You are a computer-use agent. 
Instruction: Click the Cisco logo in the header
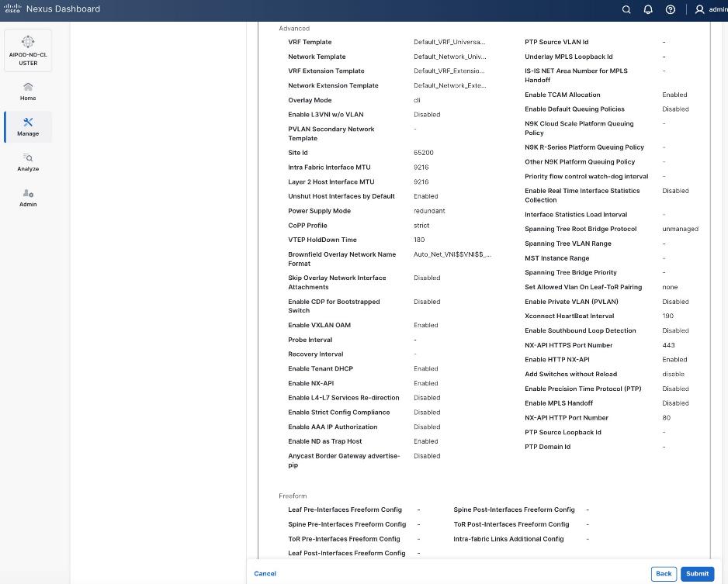coord(13,9)
